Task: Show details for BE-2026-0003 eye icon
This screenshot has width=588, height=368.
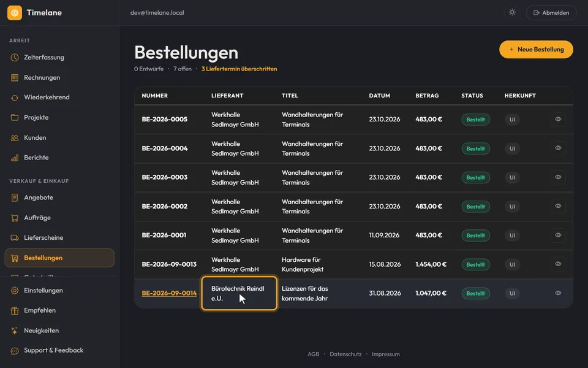Action: (558, 177)
